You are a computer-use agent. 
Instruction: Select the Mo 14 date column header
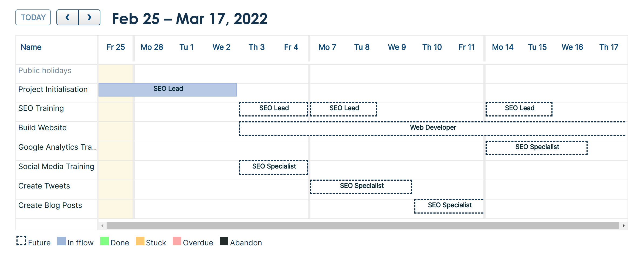tap(503, 47)
